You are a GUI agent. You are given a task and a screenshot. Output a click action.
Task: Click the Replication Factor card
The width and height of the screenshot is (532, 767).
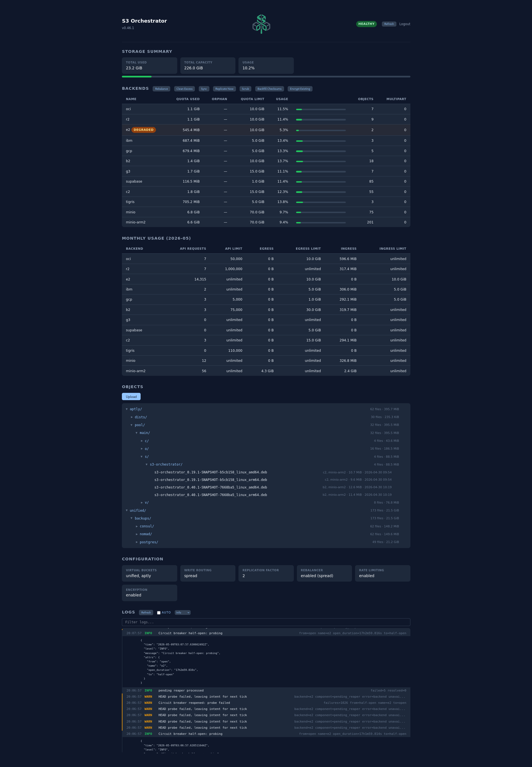click(x=266, y=573)
